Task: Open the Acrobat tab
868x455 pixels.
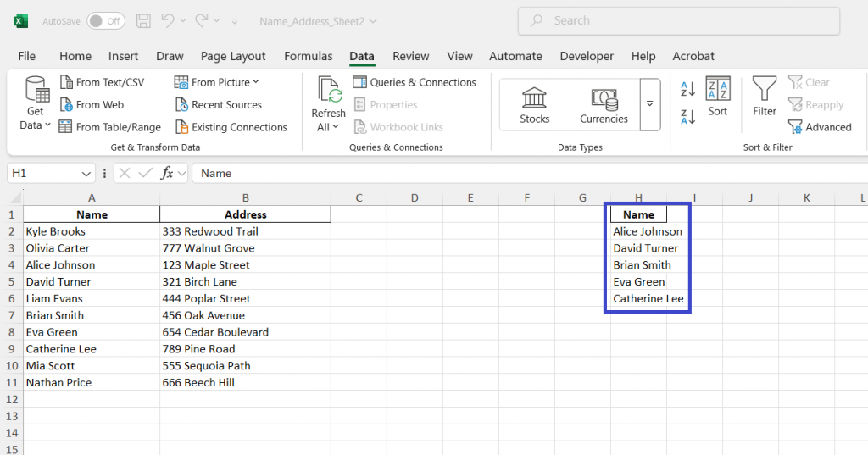Action: [x=693, y=56]
